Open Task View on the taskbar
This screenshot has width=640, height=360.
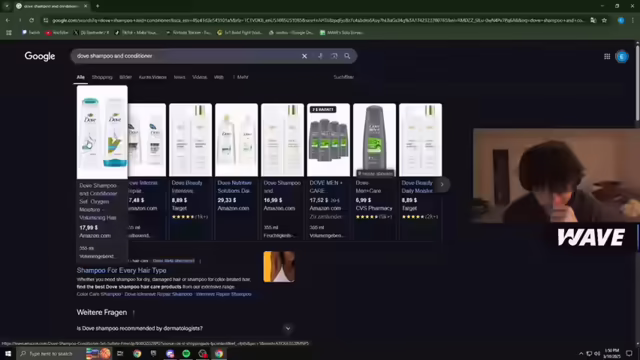click(x=120, y=353)
